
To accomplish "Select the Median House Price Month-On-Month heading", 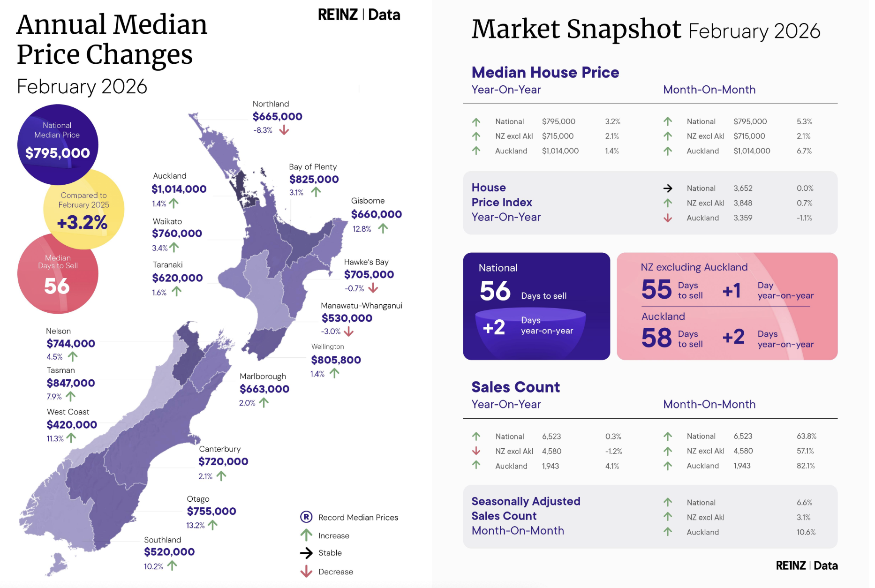I will (709, 90).
